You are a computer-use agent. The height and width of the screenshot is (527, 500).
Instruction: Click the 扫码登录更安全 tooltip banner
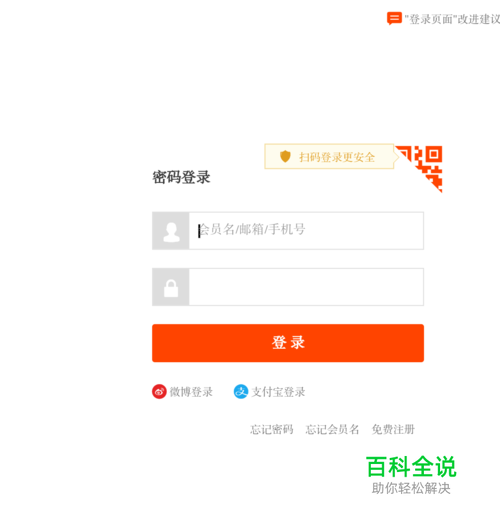coord(329,156)
